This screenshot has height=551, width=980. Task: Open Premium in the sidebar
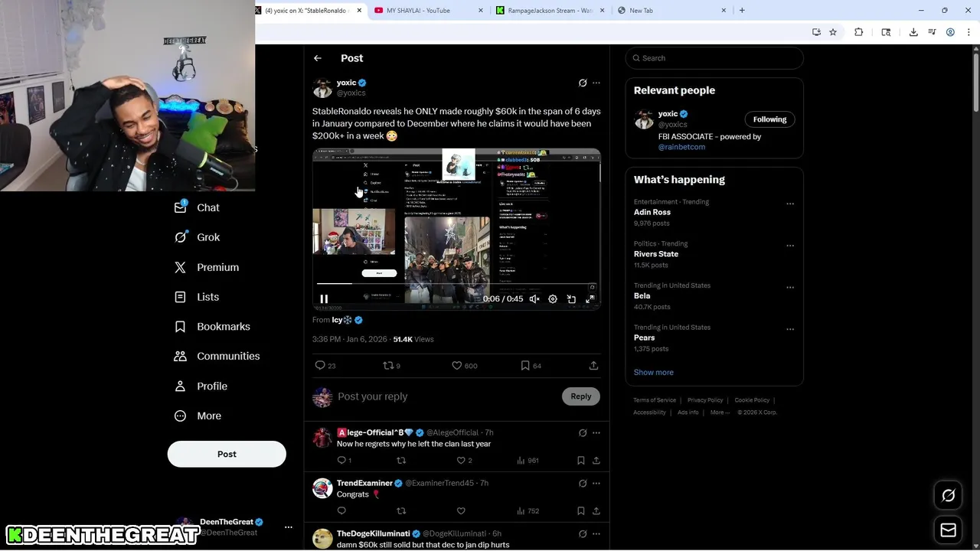pyautogui.click(x=207, y=267)
